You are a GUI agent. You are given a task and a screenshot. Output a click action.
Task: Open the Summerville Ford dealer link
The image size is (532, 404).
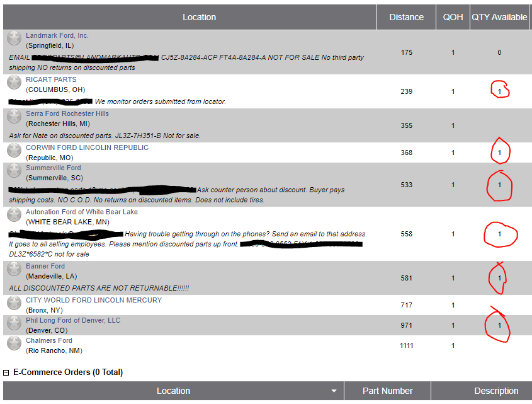54,168
